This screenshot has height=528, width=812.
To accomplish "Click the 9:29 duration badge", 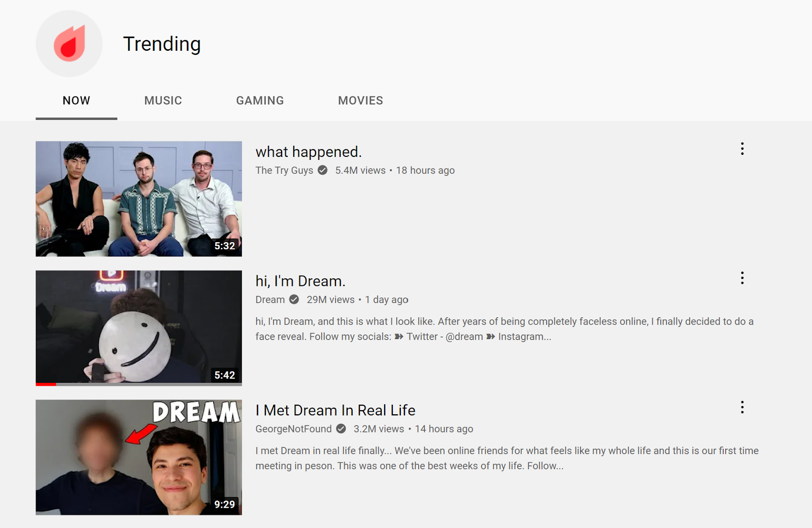I will [x=225, y=504].
